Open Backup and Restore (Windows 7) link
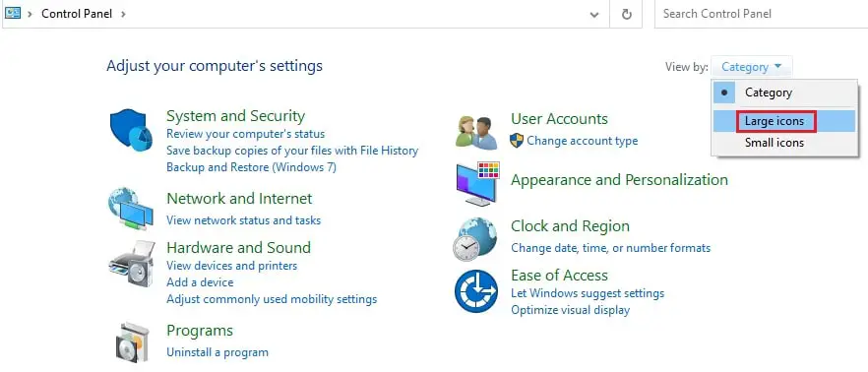The width and height of the screenshot is (868, 372). [251, 167]
